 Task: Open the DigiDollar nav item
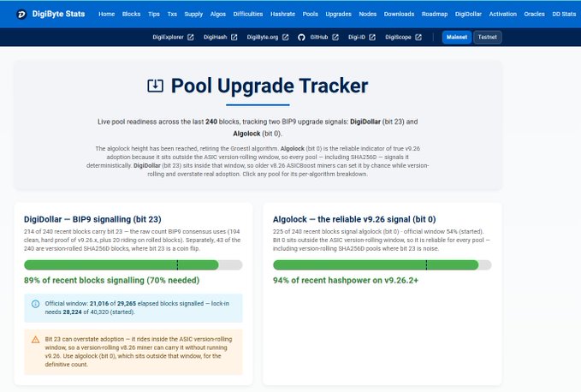click(468, 14)
